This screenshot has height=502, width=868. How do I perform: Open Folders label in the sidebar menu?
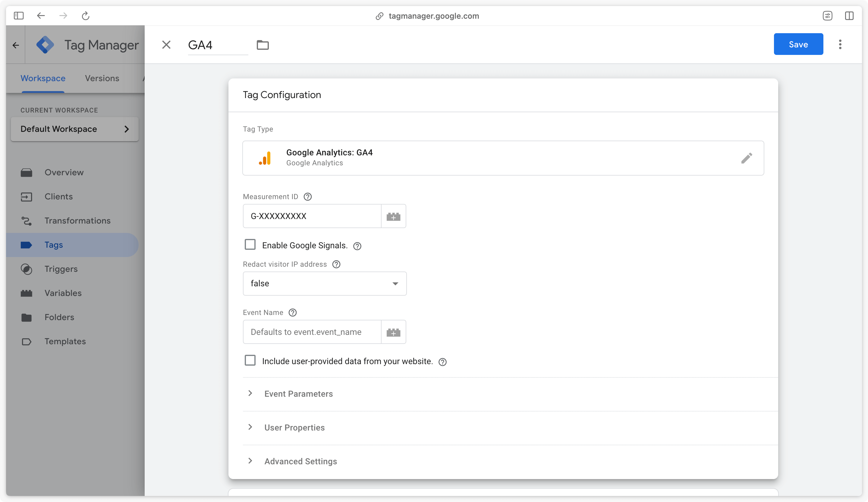pyautogui.click(x=59, y=317)
